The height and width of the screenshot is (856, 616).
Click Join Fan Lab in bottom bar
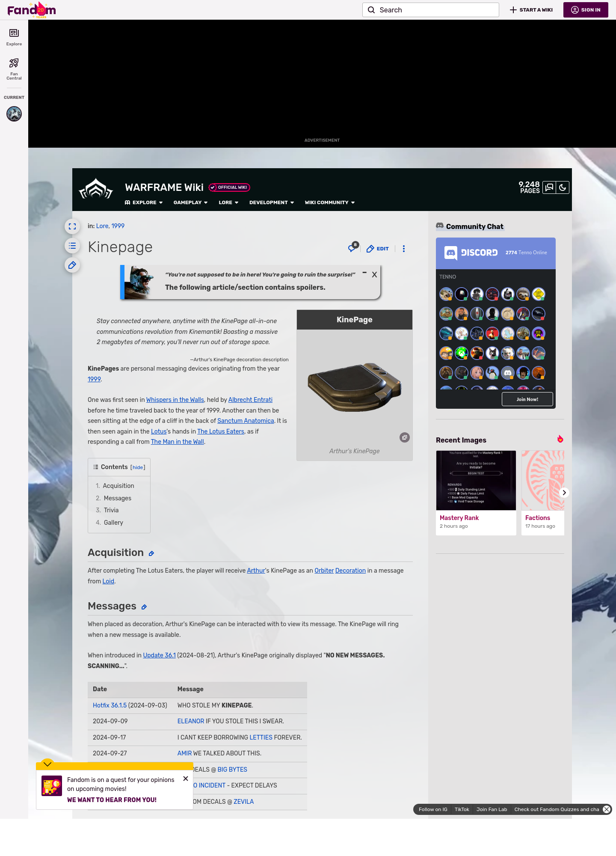492,809
